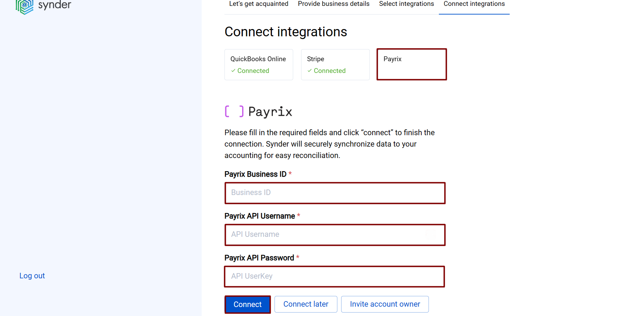
Task: Click the Connect integrations page heading
Action: tap(286, 31)
